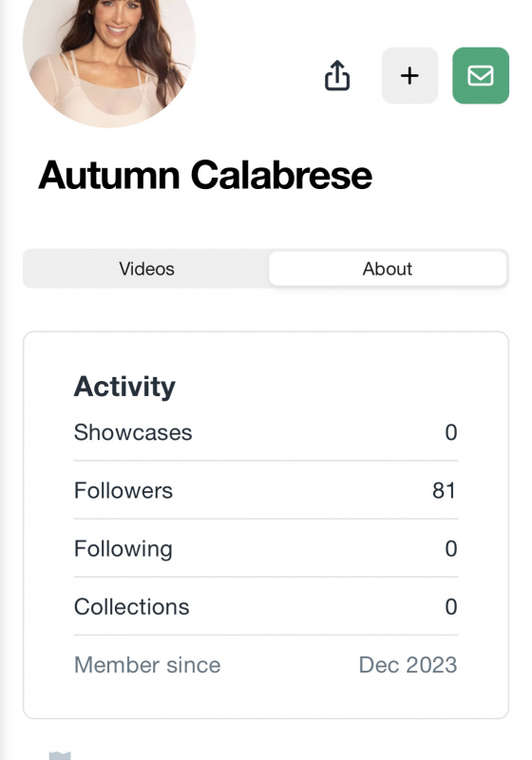The height and width of the screenshot is (760, 532).
Task: Tap the share profile icon
Action: tap(337, 76)
